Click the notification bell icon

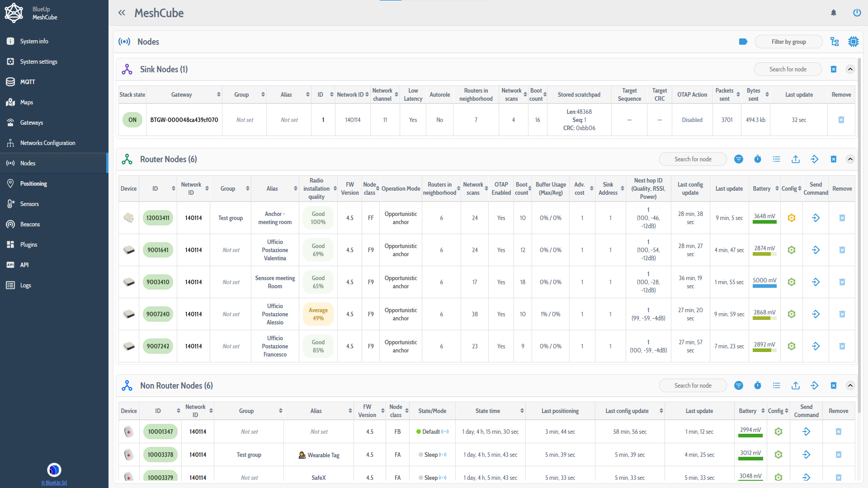(x=834, y=13)
